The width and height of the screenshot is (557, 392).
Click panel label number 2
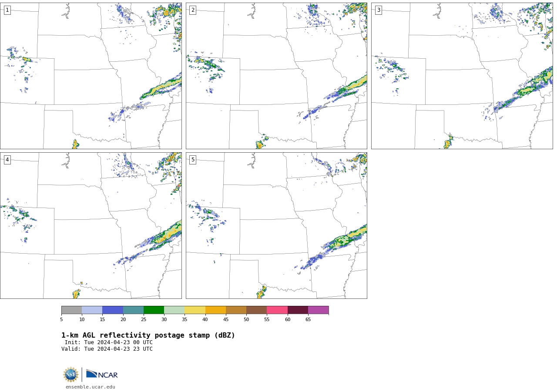coord(193,10)
